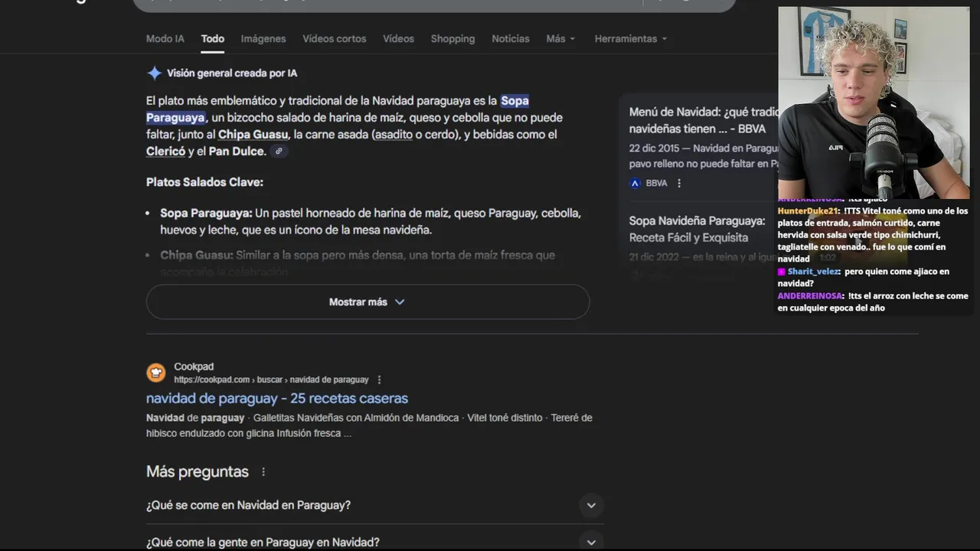Select the Shopping tab
Image resolution: width=980 pixels, height=551 pixels.
point(452,39)
